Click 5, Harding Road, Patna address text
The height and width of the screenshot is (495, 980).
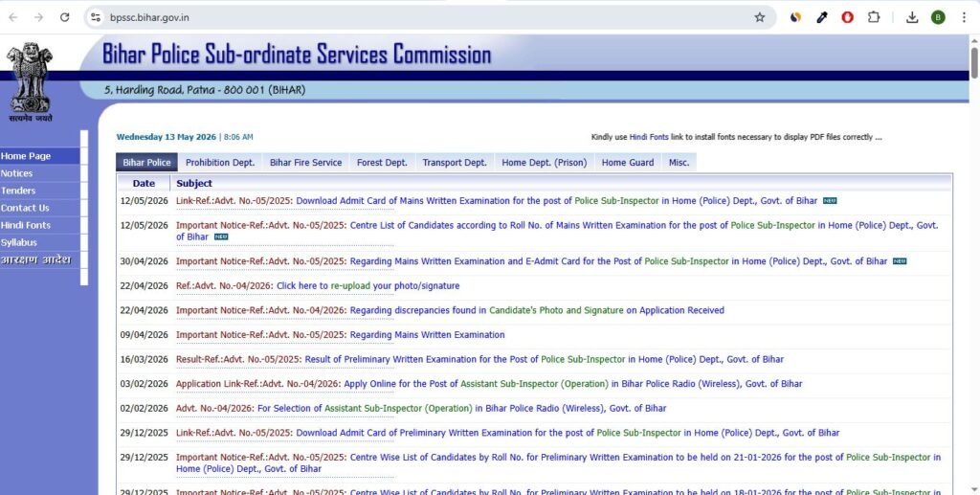205,90
